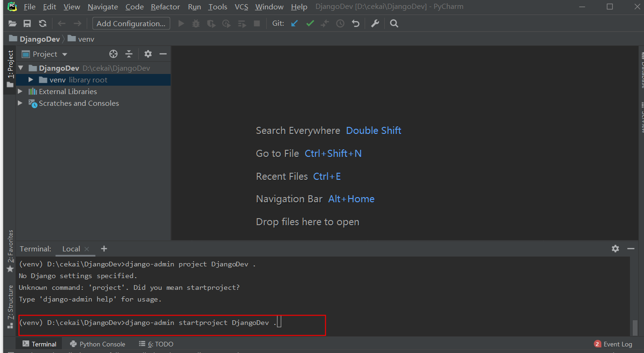Expand the venv folder tree node

pyautogui.click(x=31, y=80)
